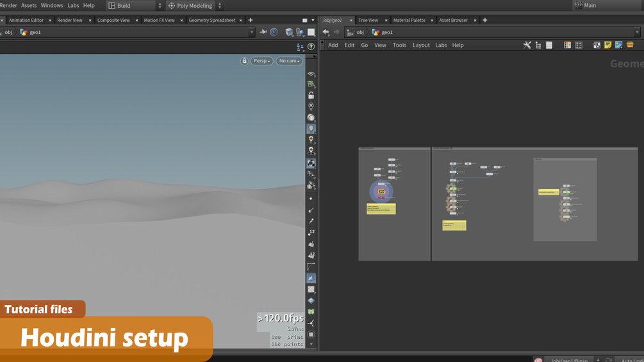Create a yellow sticky note
This screenshot has height=362, width=644.
pyautogui.click(x=608, y=45)
